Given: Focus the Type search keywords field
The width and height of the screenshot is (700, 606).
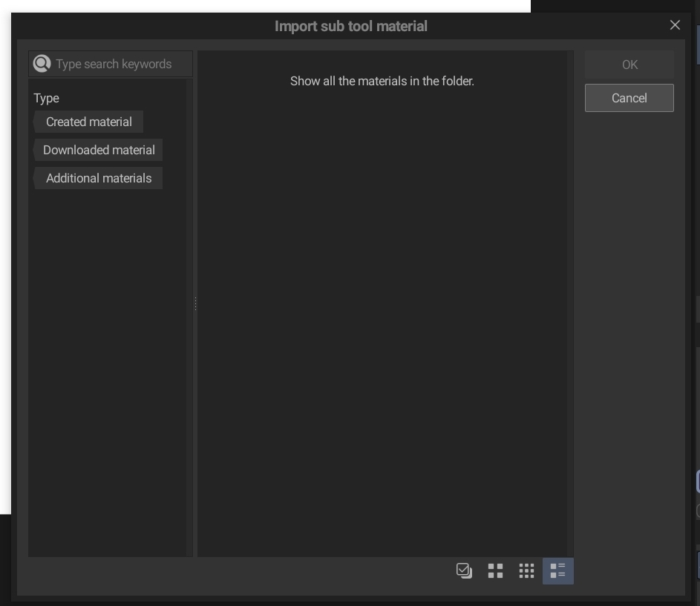Looking at the screenshot, I should coord(111,64).
